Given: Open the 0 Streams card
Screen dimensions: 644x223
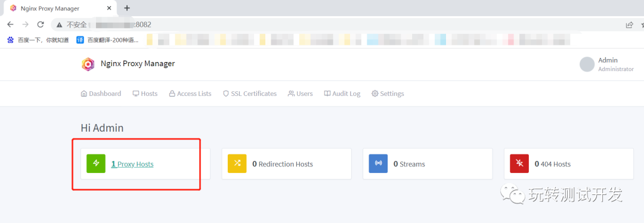Looking at the screenshot, I should tap(428, 164).
